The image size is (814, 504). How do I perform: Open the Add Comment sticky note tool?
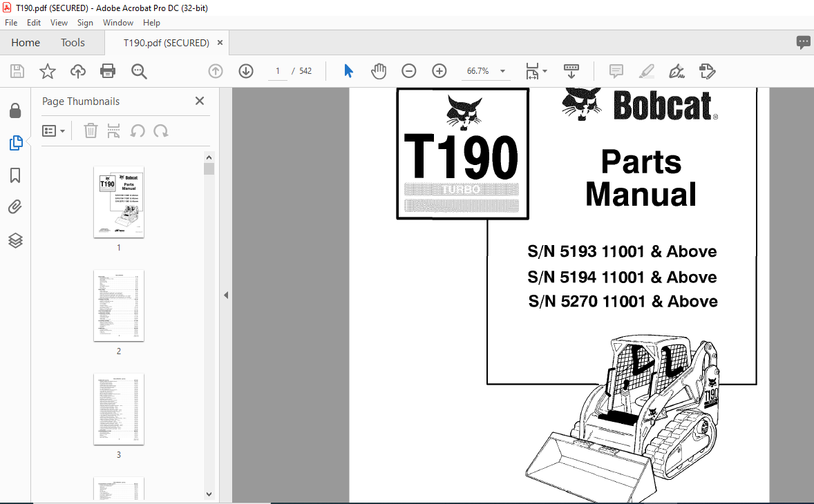click(x=616, y=71)
